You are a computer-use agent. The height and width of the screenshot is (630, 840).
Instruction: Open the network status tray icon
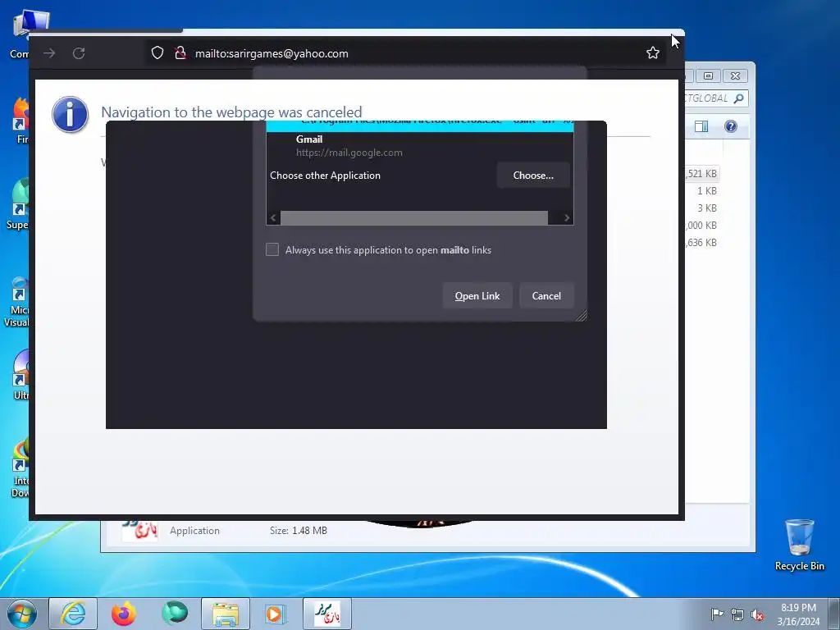coord(737,614)
